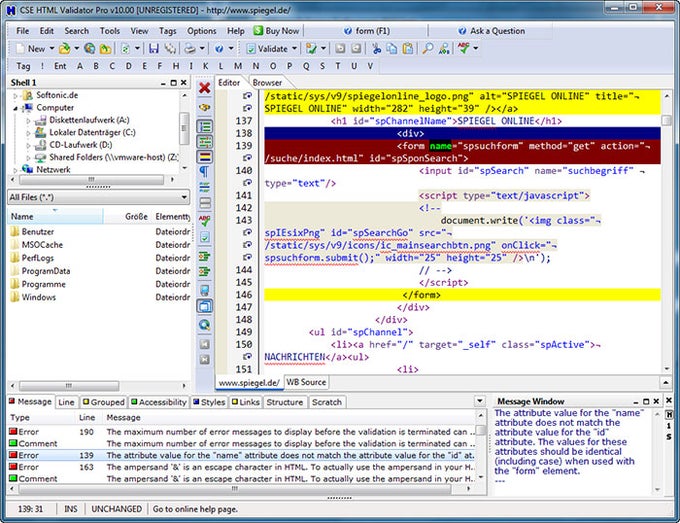
Task: Click the pilcrow paragraph icon in sidebar
Action: (x=205, y=171)
